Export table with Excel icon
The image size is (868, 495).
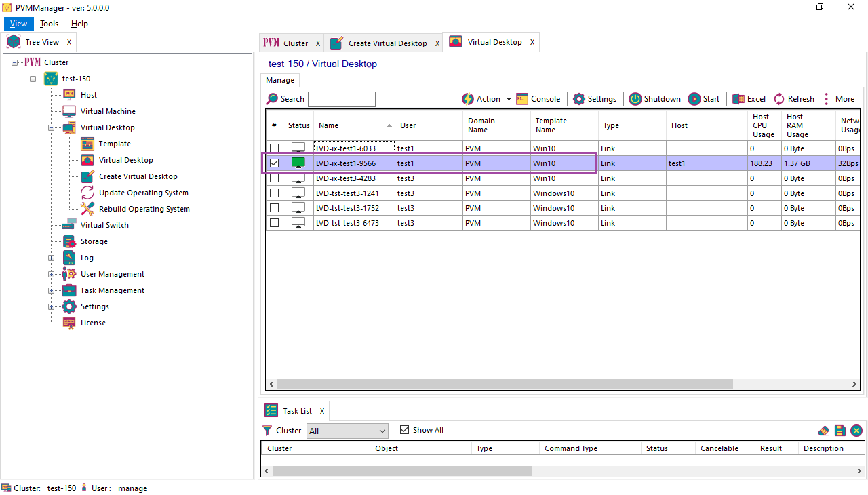point(738,99)
